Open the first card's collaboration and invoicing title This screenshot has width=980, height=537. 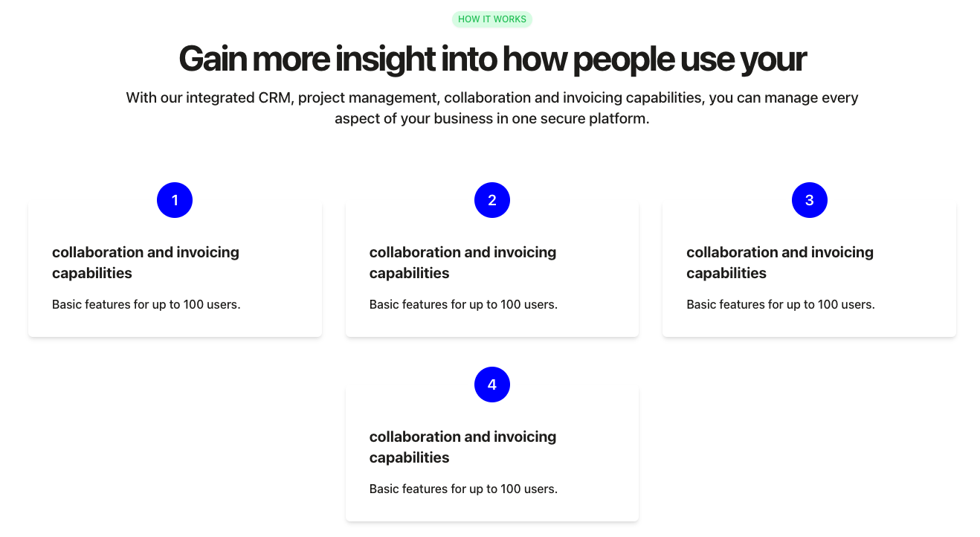(x=146, y=263)
